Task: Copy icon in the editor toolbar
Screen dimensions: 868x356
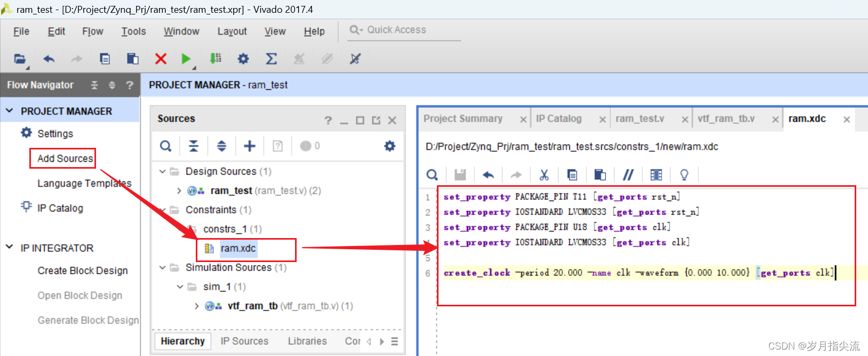Action: point(572,175)
